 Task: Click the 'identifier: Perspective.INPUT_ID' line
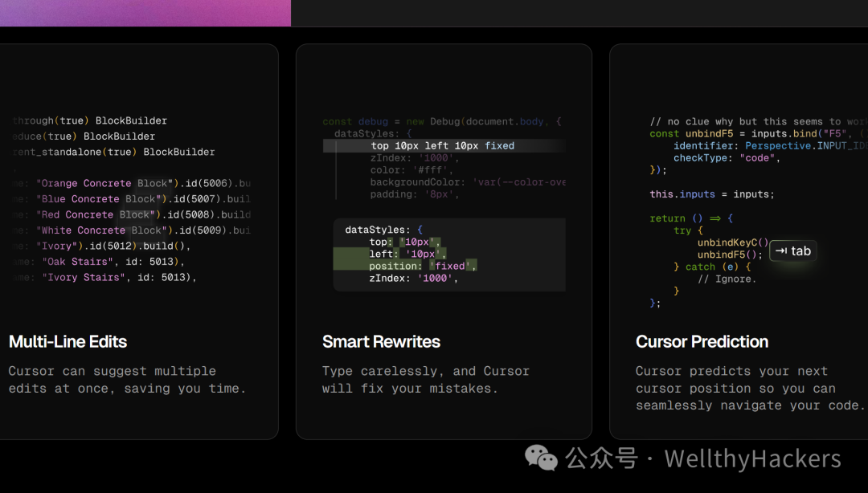(770, 145)
